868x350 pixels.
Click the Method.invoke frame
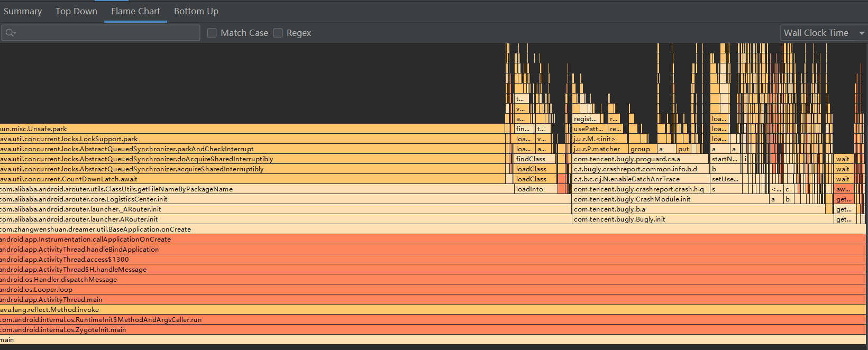433,310
